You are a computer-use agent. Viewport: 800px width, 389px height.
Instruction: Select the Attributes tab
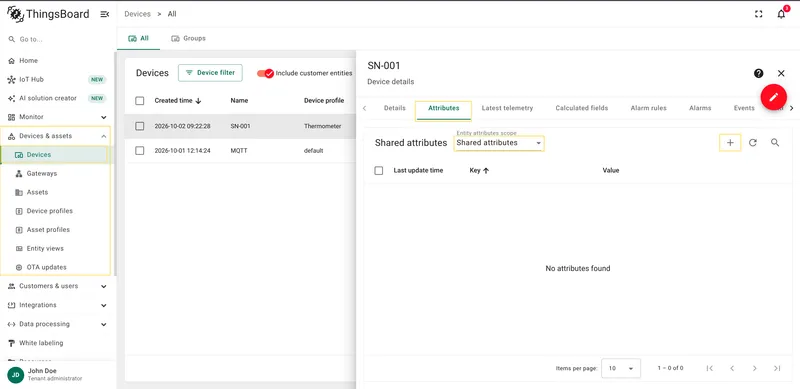click(x=443, y=108)
